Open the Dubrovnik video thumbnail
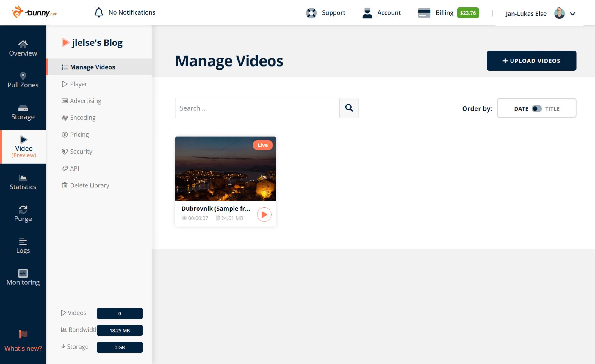This screenshot has width=595, height=364. point(226,169)
